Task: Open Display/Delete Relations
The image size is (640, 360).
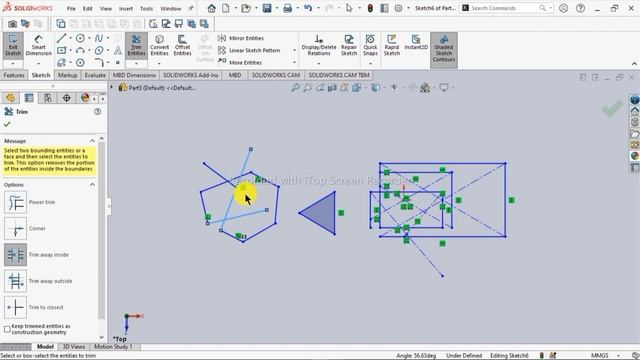Action: click(319, 45)
